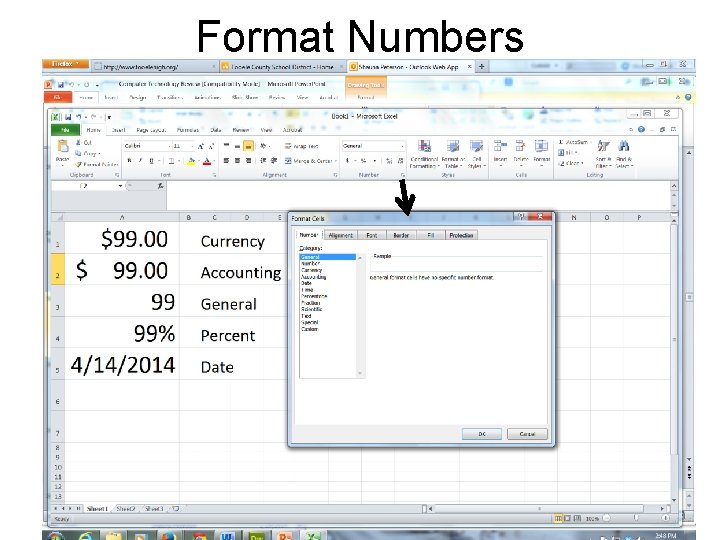Click the Decrease Font Size icon
Image resolution: width=720 pixels, height=540 pixels.
pyautogui.click(x=211, y=146)
